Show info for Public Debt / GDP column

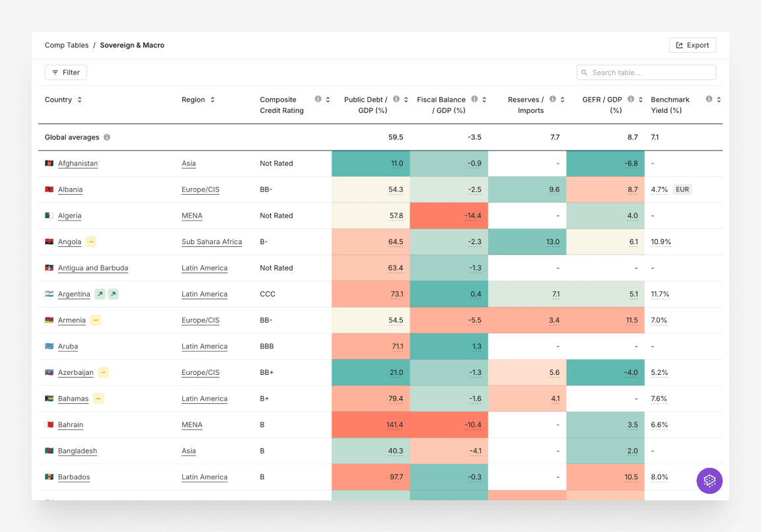[x=396, y=99]
